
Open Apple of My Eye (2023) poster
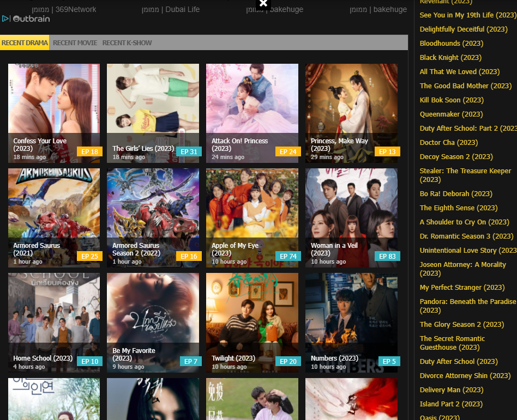tap(253, 218)
